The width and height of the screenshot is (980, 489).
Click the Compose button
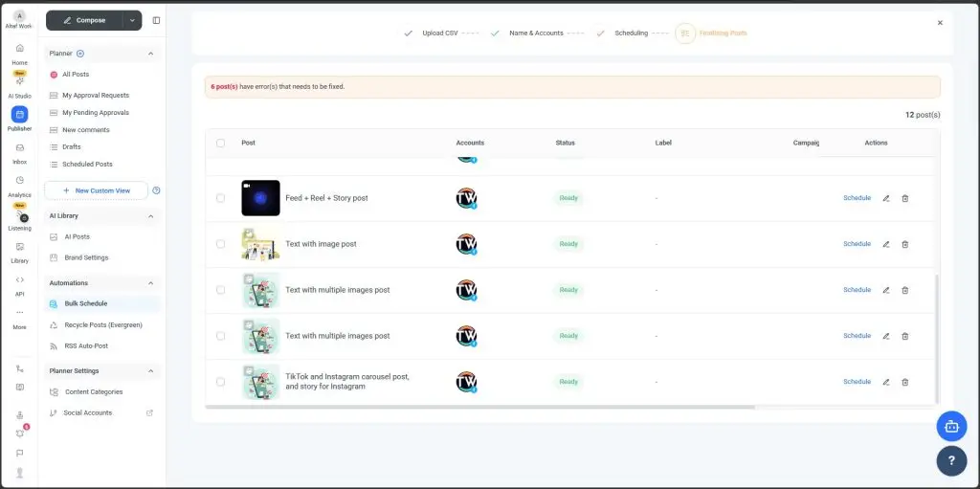click(x=84, y=21)
